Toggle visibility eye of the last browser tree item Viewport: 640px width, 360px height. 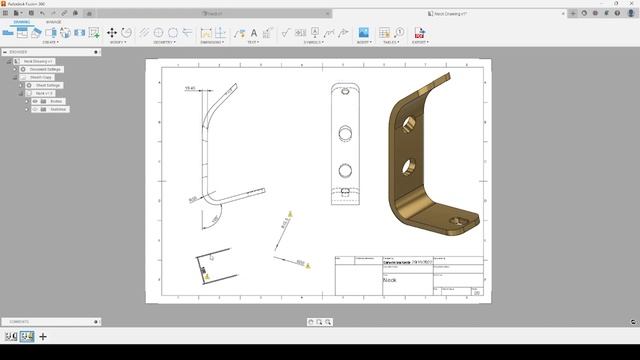(x=35, y=109)
